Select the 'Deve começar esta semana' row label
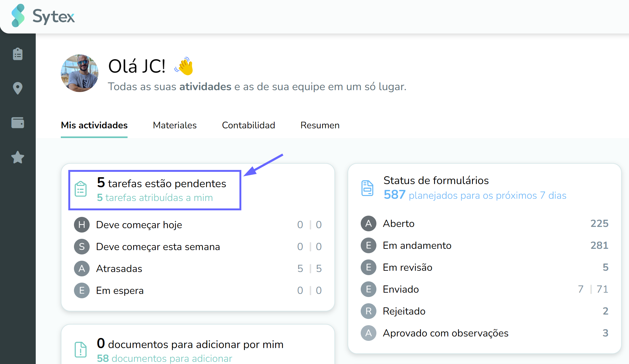This screenshot has width=629, height=364. click(x=158, y=247)
